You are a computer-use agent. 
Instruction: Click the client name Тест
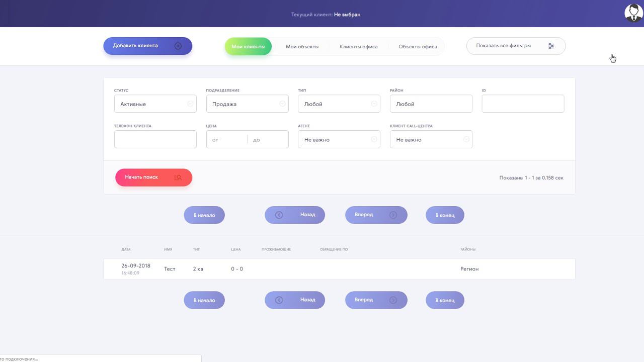click(x=170, y=269)
